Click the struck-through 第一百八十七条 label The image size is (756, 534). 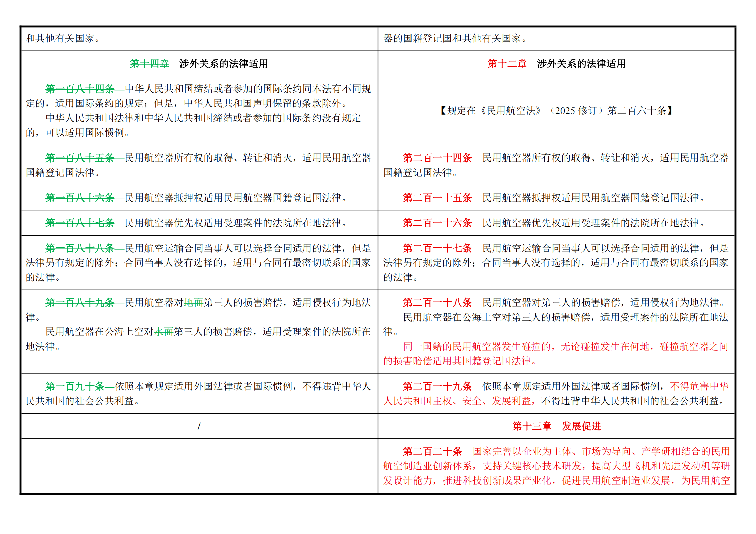click(80, 223)
